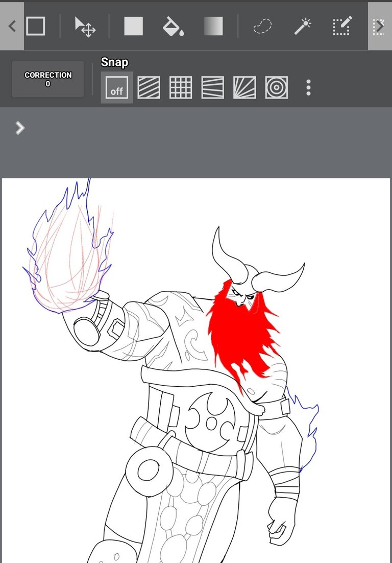
Task: Select the Fill rectangle tool
Action: click(133, 26)
